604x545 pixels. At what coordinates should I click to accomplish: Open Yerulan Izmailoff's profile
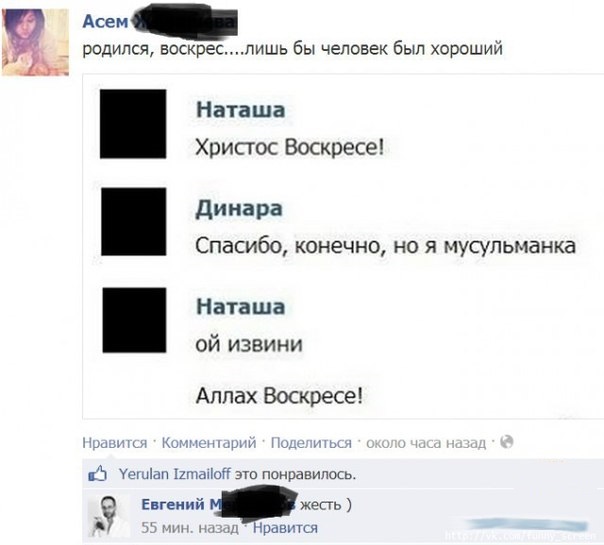(175, 474)
